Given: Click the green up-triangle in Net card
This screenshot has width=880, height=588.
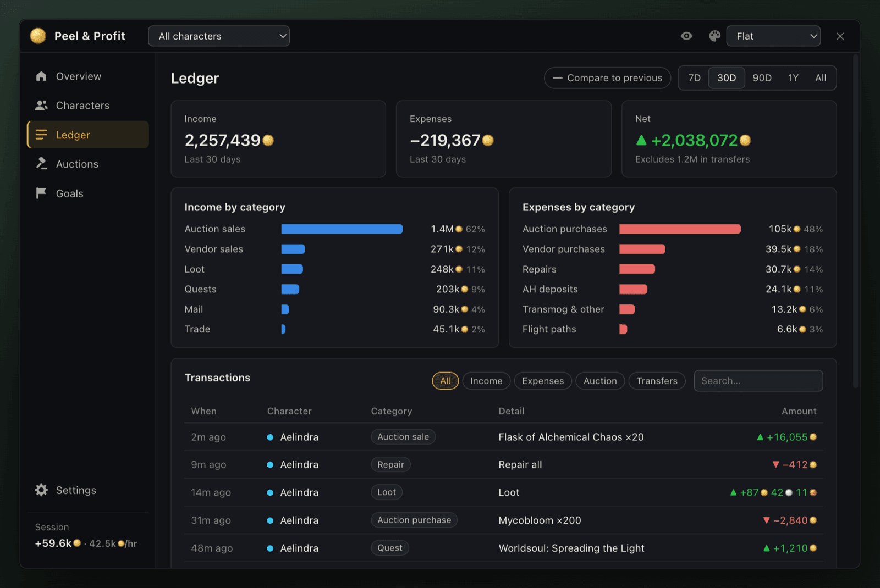Looking at the screenshot, I should [641, 140].
